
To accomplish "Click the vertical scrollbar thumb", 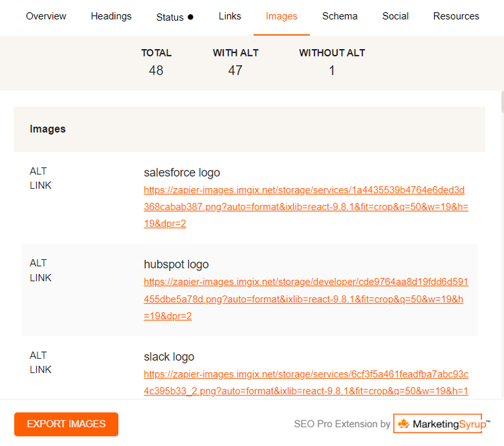I will (503, 101).
